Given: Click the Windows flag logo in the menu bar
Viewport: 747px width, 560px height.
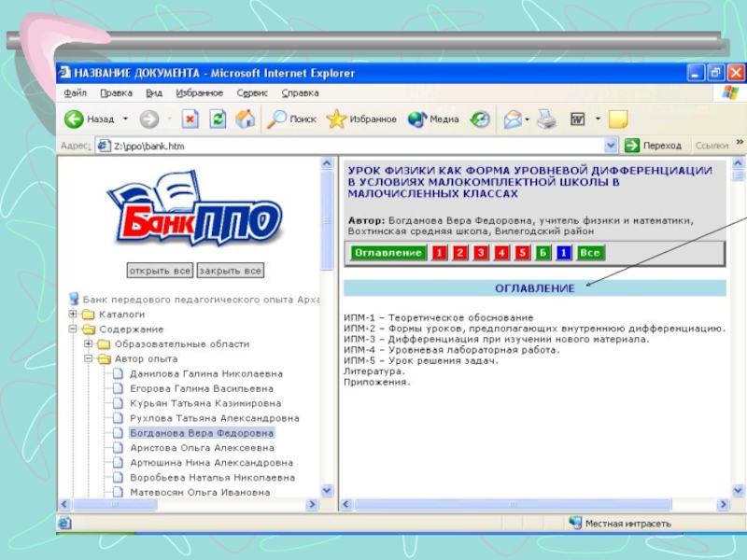Looking at the screenshot, I should 730,92.
